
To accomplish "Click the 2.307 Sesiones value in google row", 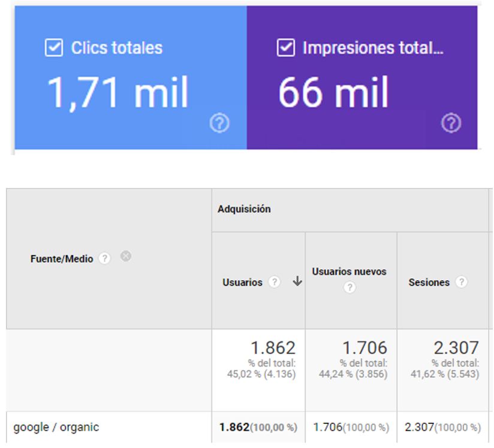I will tap(419, 428).
